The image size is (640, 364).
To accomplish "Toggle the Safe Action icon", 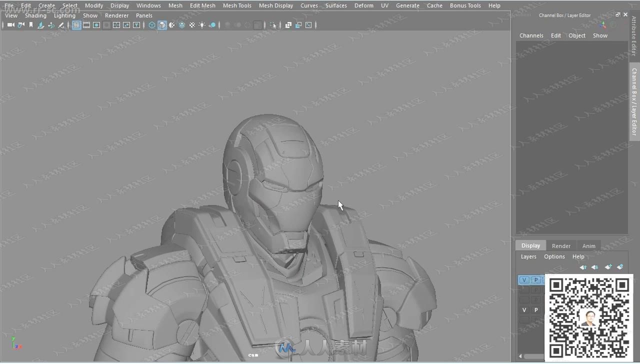I will coord(126,25).
